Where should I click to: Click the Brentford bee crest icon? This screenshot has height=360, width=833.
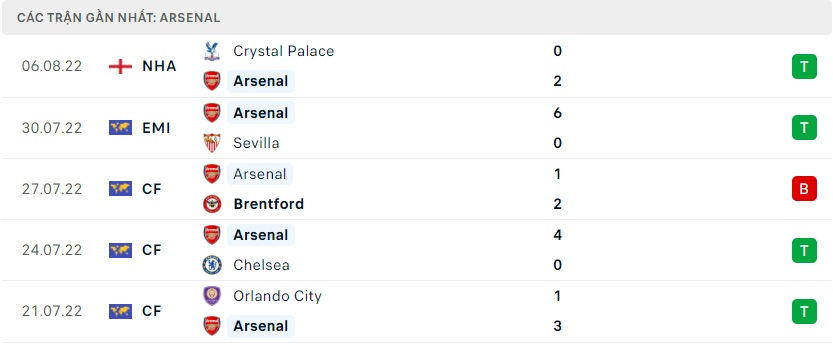tap(212, 204)
